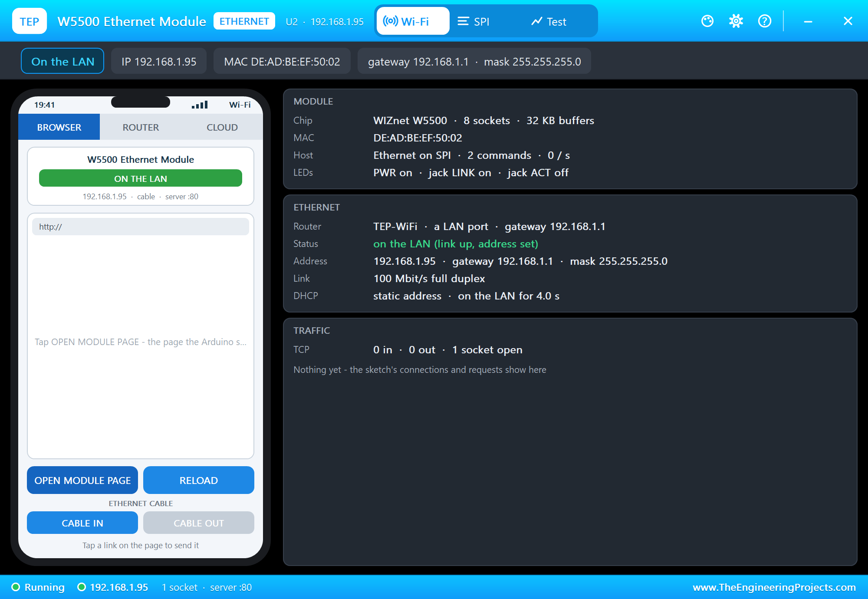Image resolution: width=868 pixels, height=599 pixels.
Task: Click the website link www.TheEngineeringProjects.com
Action: 774,587
